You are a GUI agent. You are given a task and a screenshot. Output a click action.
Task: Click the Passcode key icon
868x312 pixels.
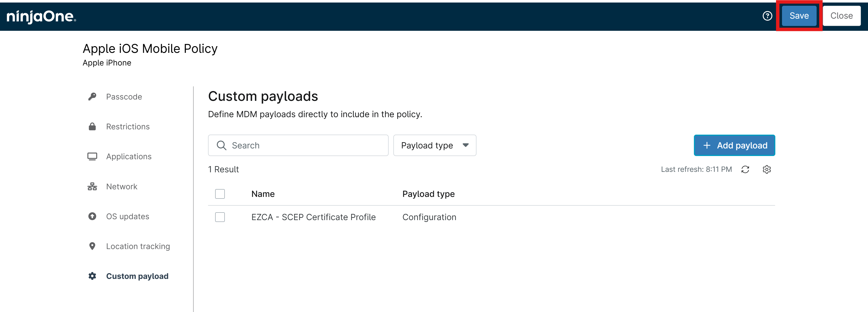tap(92, 96)
